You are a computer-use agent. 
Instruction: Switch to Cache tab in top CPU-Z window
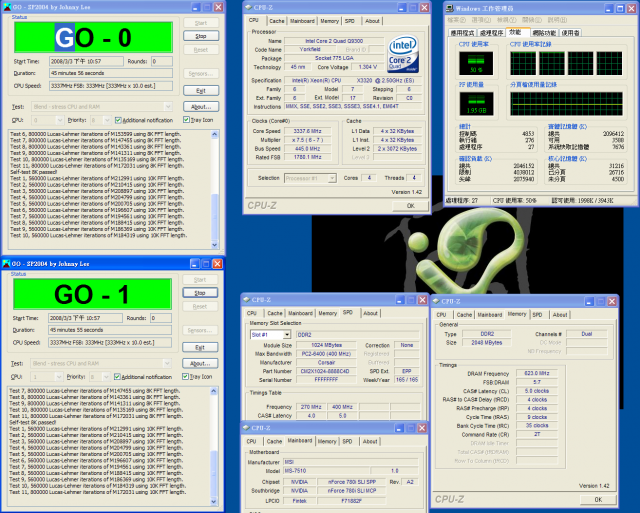277,21
